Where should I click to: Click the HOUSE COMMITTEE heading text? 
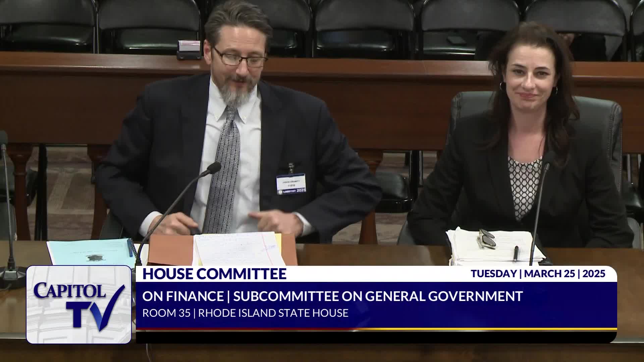tap(214, 274)
